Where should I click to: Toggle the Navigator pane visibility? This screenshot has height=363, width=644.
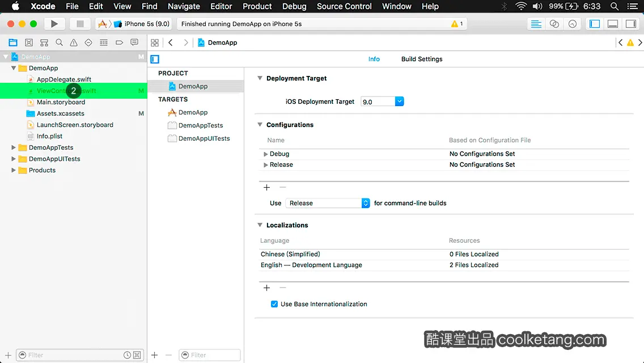(595, 24)
